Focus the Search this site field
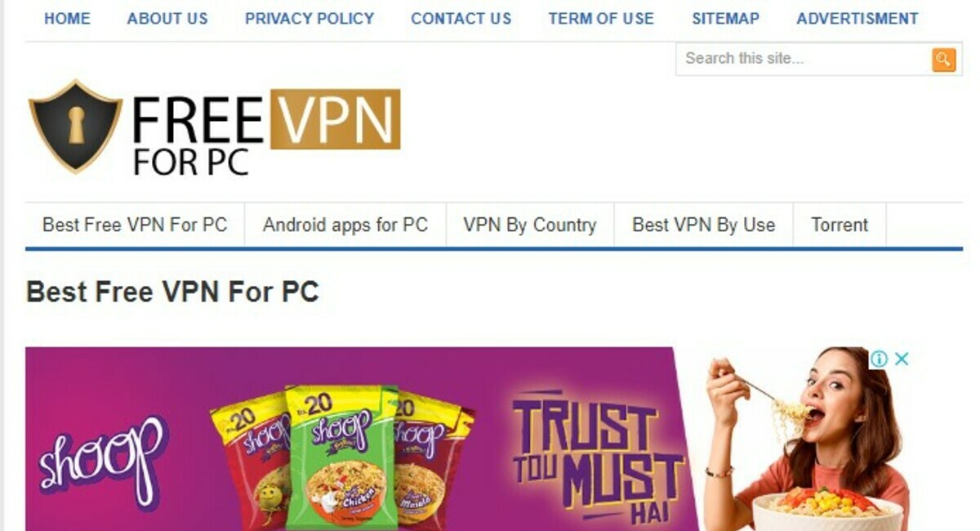 (x=804, y=59)
